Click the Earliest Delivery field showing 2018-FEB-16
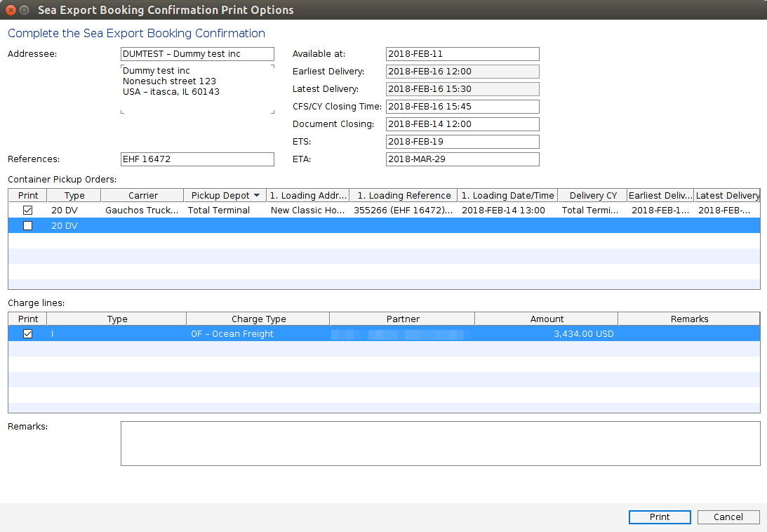Viewport: 767px width, 532px height. 462,71
